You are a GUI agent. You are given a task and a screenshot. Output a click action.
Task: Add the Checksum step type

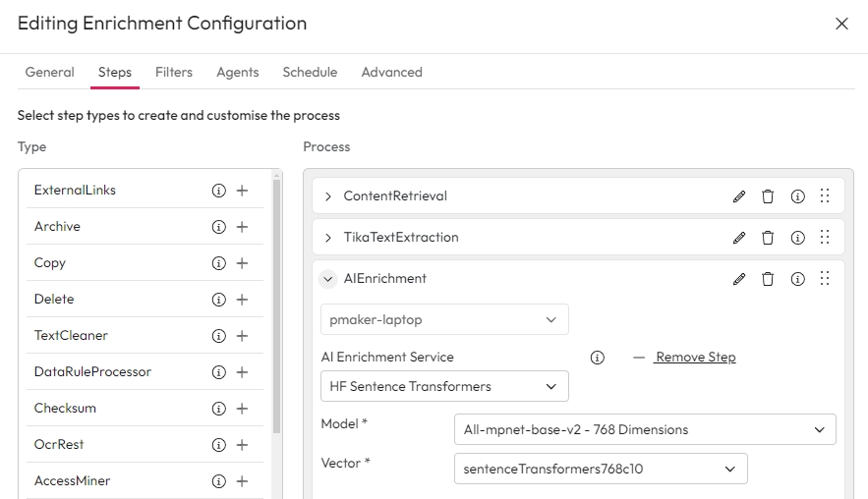coord(242,409)
